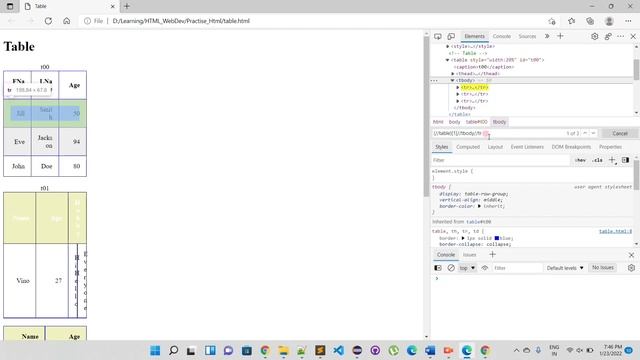Viewport: 640px width, 360px height.
Task: Open console settings gear
Action: [631, 268]
